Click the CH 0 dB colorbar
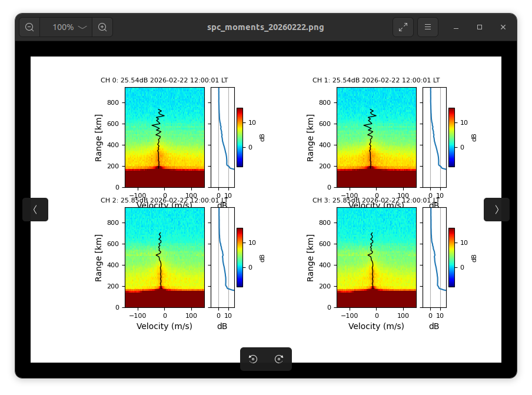 coord(240,137)
